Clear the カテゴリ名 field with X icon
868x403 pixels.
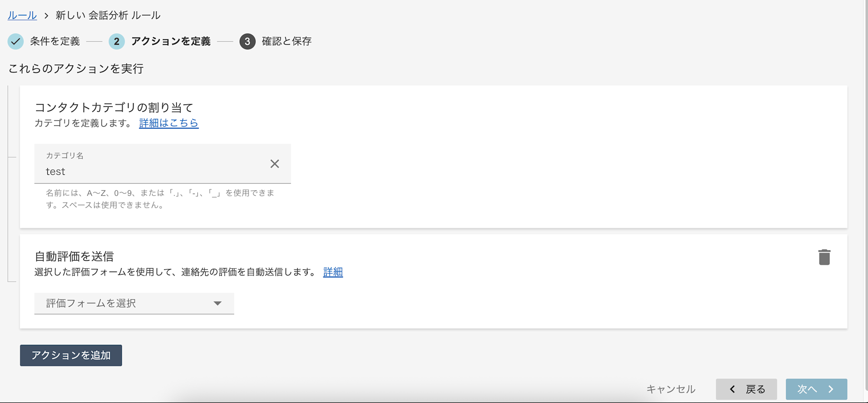point(275,164)
